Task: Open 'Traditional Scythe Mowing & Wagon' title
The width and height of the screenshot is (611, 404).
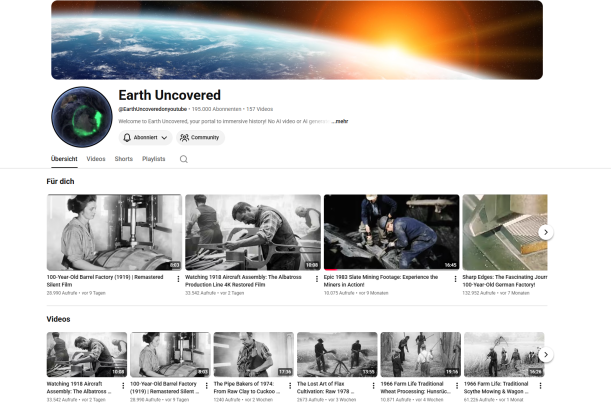Action: [496, 388]
